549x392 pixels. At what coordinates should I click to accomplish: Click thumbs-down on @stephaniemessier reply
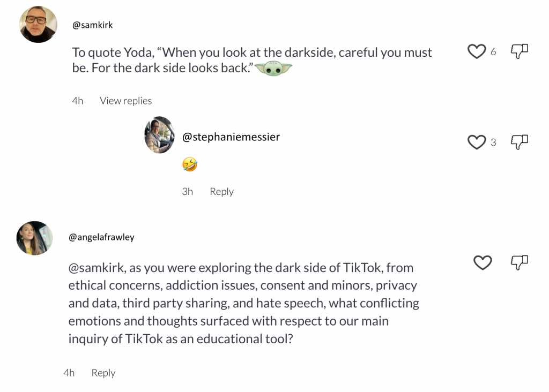(x=518, y=142)
